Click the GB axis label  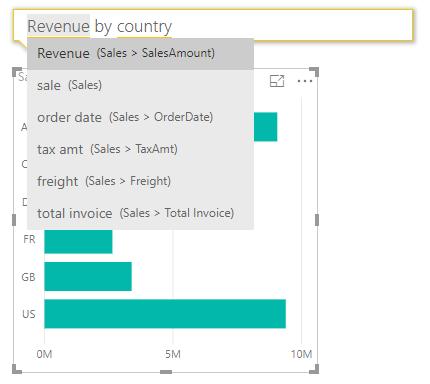click(28, 277)
